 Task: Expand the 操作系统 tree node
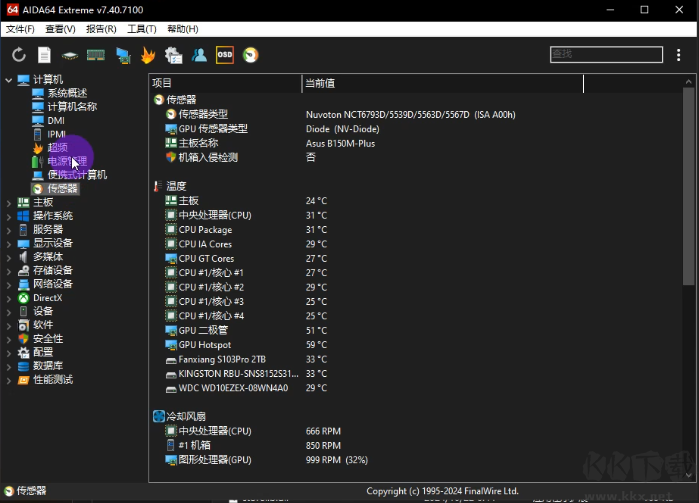point(8,217)
